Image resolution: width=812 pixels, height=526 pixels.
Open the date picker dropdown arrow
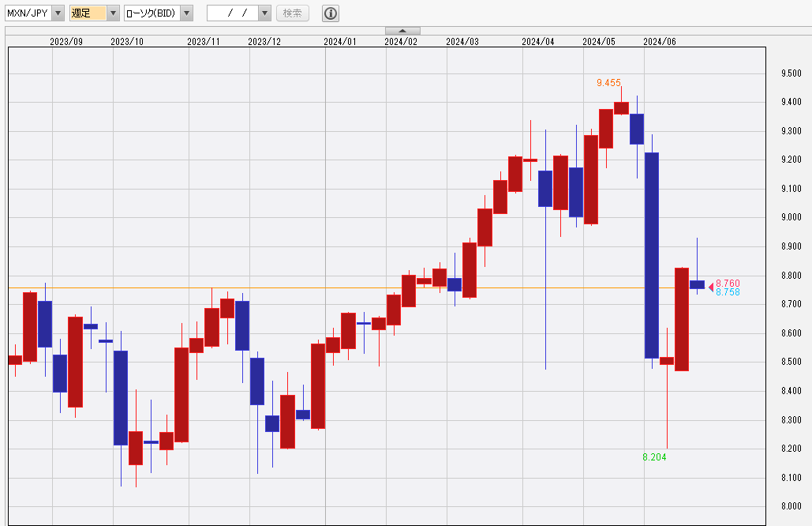click(x=264, y=13)
